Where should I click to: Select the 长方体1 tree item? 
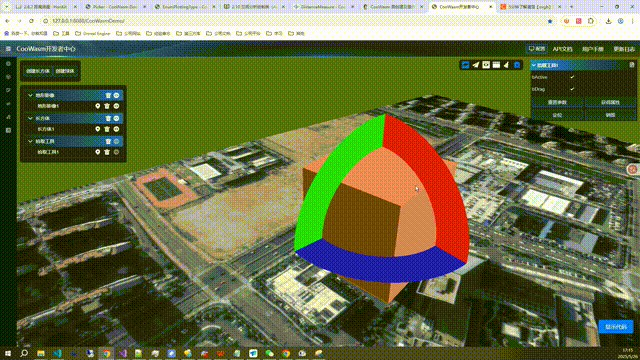click(46, 129)
